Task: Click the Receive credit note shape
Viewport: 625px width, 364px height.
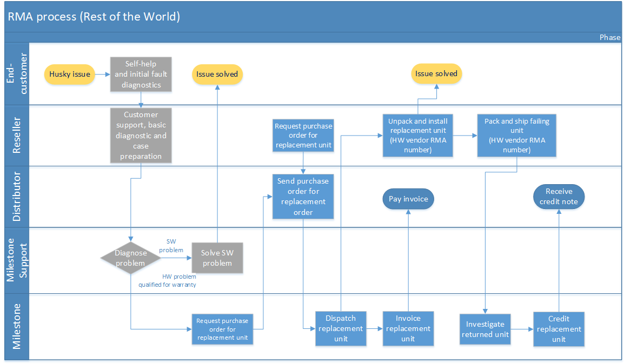Action: click(x=558, y=196)
